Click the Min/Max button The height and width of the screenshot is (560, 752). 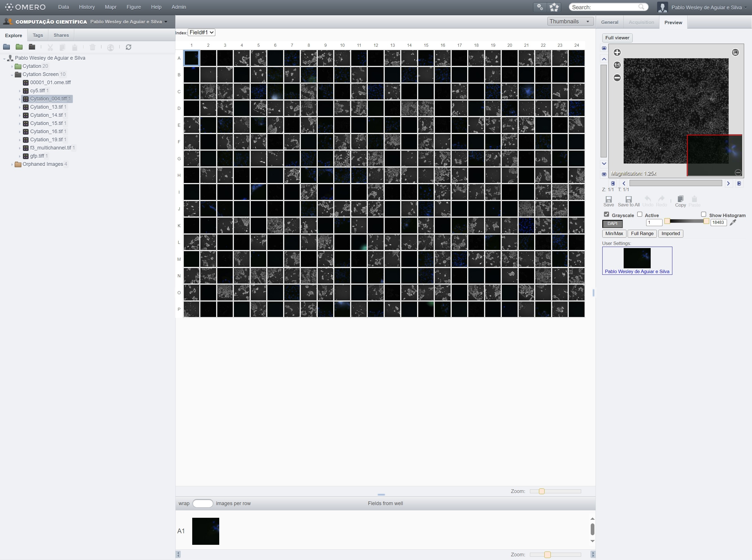[x=614, y=233]
